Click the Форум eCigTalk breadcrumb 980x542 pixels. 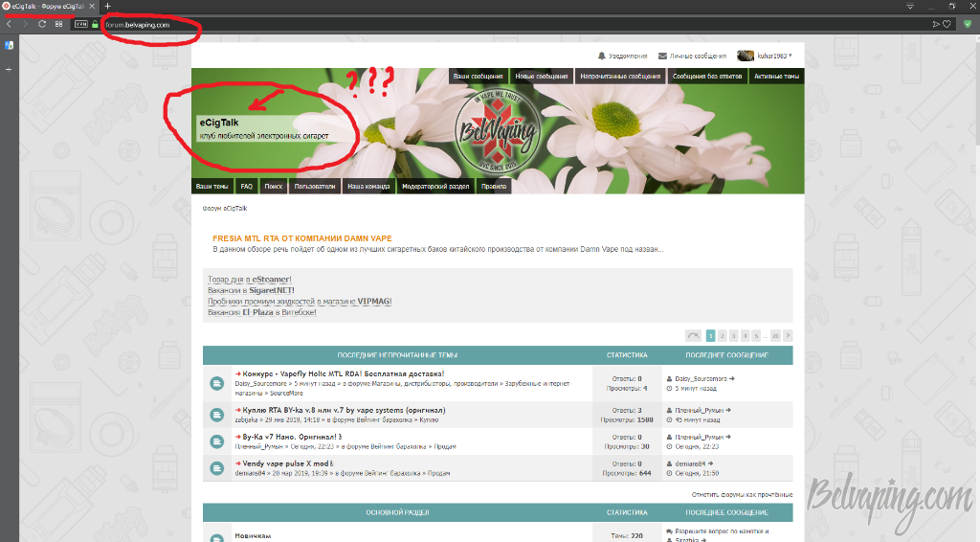(224, 208)
